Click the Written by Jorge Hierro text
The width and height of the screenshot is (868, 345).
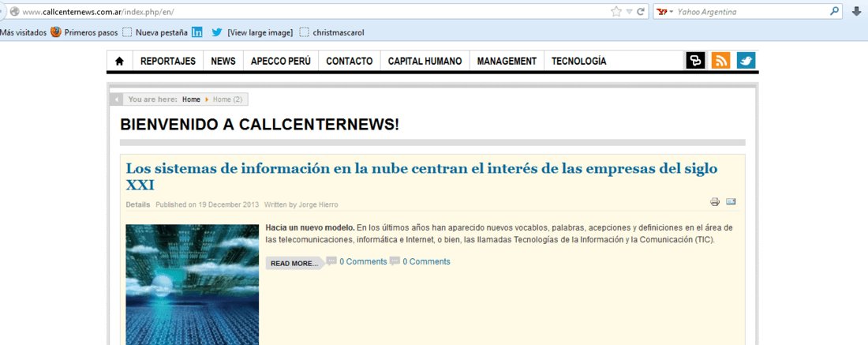pos(301,204)
